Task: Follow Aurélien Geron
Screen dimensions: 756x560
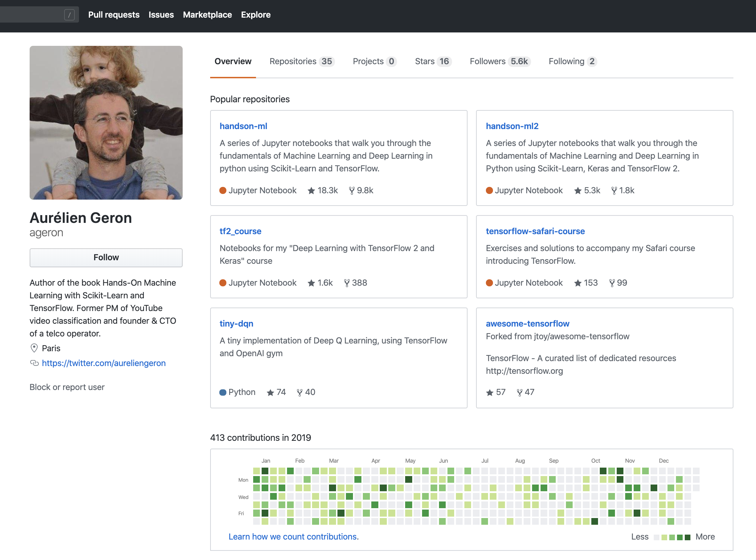Action: [x=106, y=257]
